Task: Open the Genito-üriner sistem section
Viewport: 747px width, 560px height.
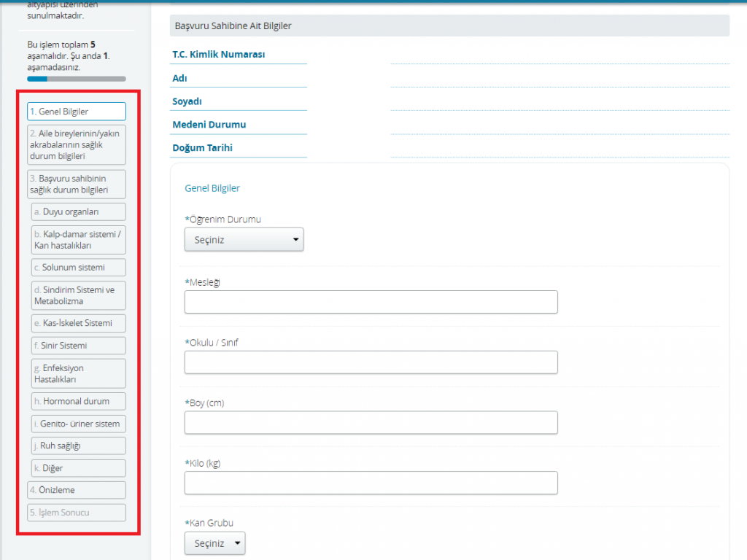Action: (x=79, y=424)
